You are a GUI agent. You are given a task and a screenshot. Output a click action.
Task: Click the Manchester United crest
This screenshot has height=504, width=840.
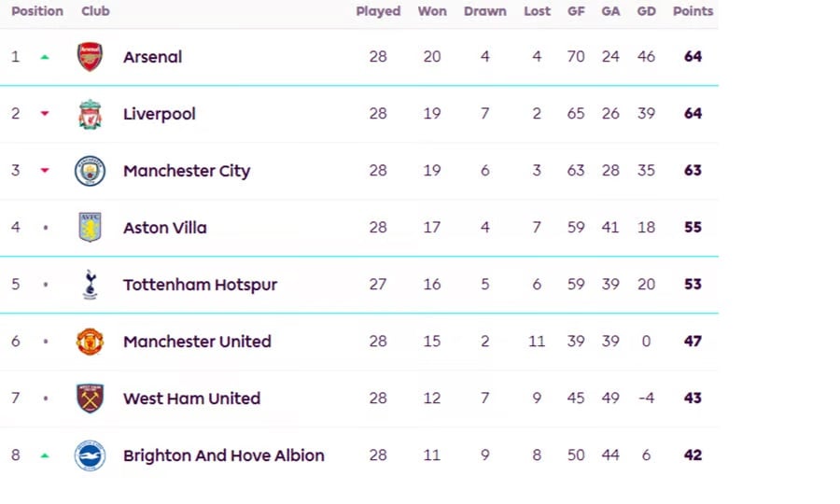point(90,342)
